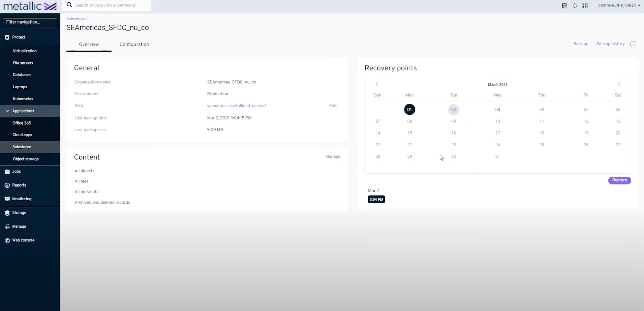Select March 02 on the calendar
The height and width of the screenshot is (311, 644).
[x=453, y=109]
